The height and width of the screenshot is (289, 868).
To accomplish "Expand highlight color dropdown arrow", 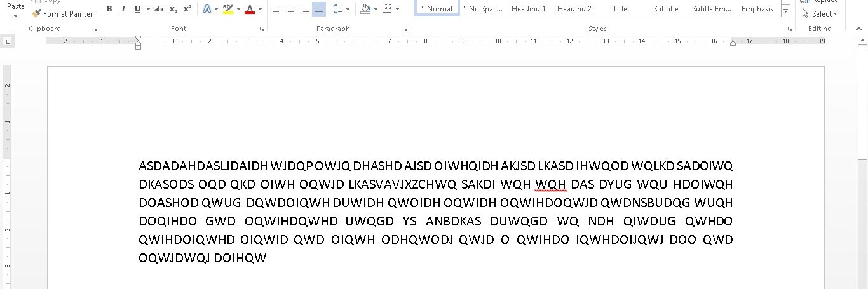I will 238,9.
